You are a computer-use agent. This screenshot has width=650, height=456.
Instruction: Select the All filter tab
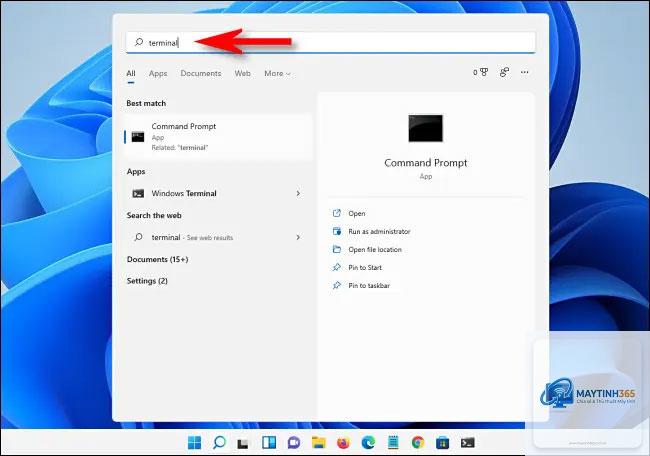(131, 73)
